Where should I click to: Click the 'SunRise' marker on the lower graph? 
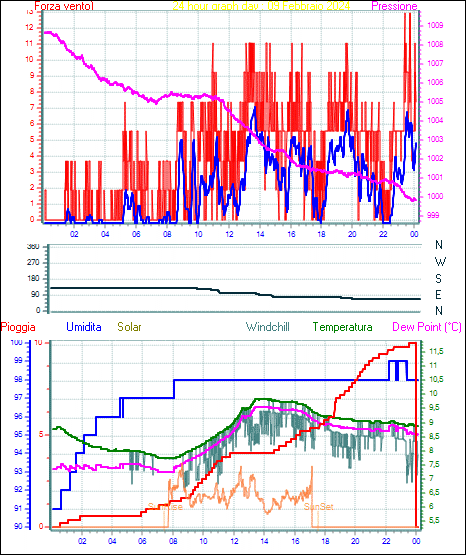[x=165, y=507]
